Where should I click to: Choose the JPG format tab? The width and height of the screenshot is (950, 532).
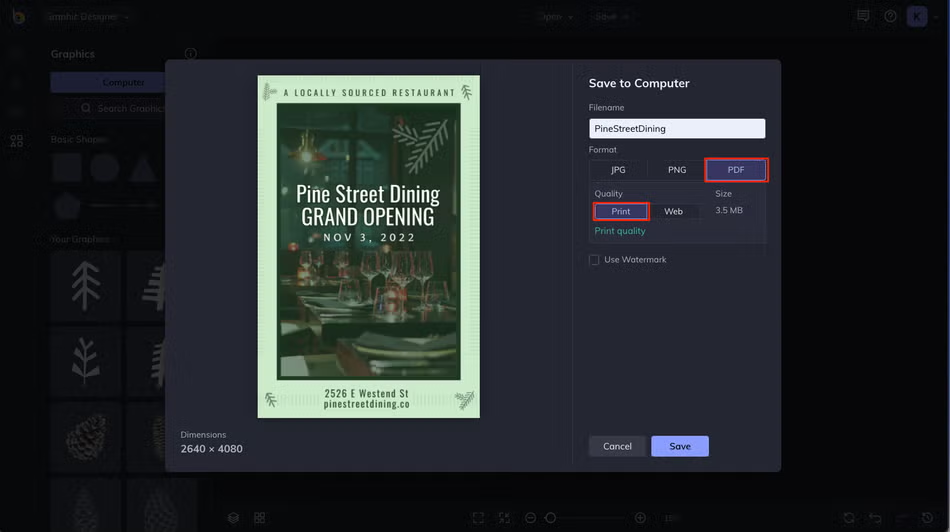pyautogui.click(x=618, y=170)
